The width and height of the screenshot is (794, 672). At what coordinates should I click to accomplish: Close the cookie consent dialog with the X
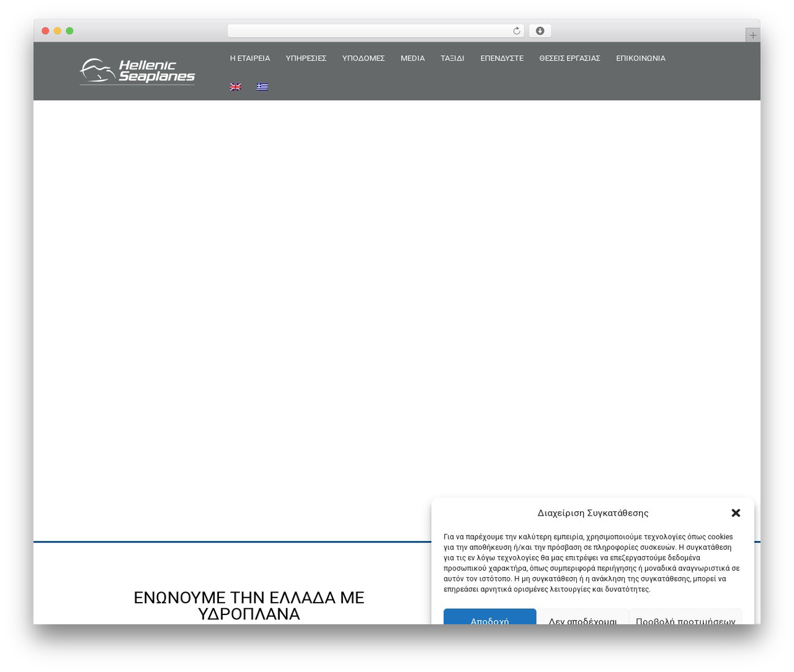736,513
